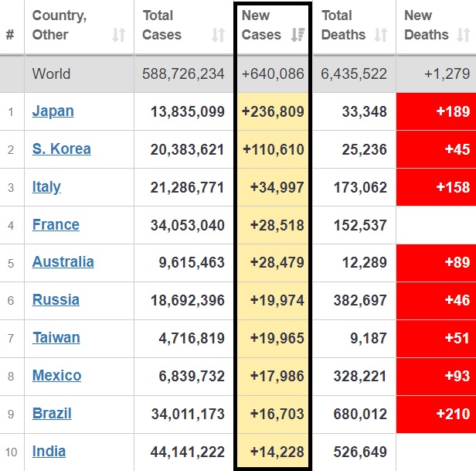Select World new cases +640,086
This screenshot has width=476, height=471.
(273, 73)
